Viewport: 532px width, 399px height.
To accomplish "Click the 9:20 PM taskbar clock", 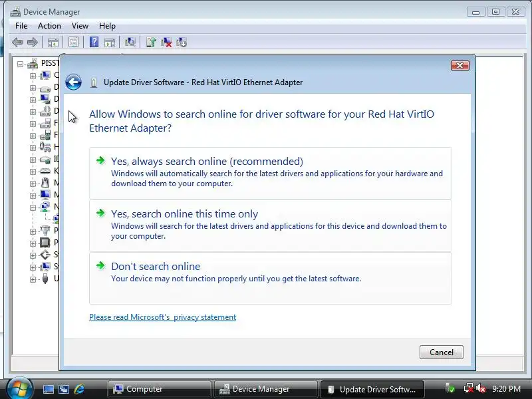I will [506, 388].
